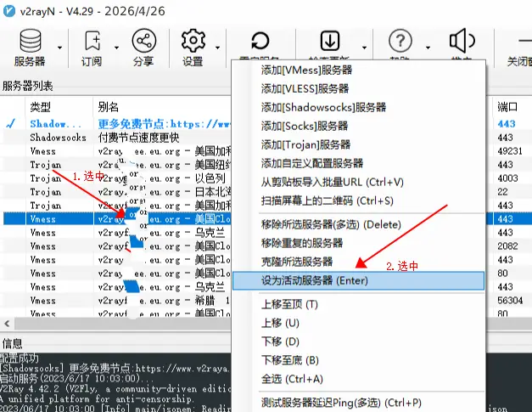This screenshot has height=412, width=532.
Task: Select the Trojan row with port 22
Action: [117, 192]
